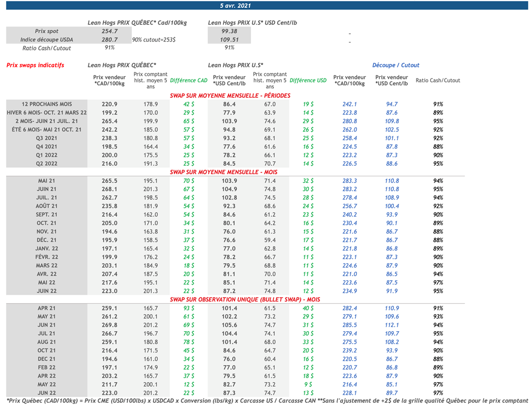532x405 pixels.
Task: Click 238.3 in the Q3 2021 row
Action: 109,138
